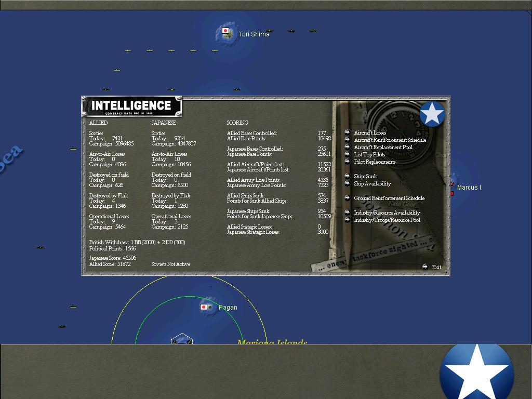Click the hex unit counter below Pagan
Screen dimensions: 532x399
click(182, 339)
